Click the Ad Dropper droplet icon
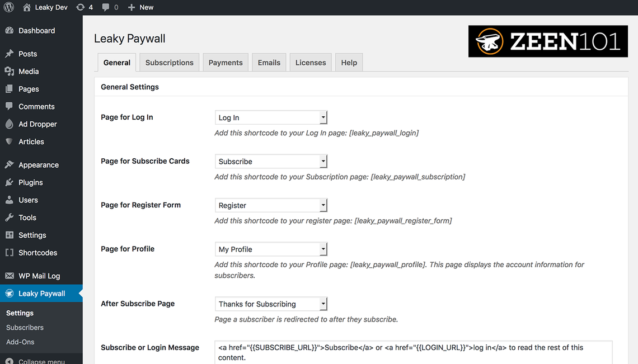The width and height of the screenshot is (638, 364). tap(10, 124)
